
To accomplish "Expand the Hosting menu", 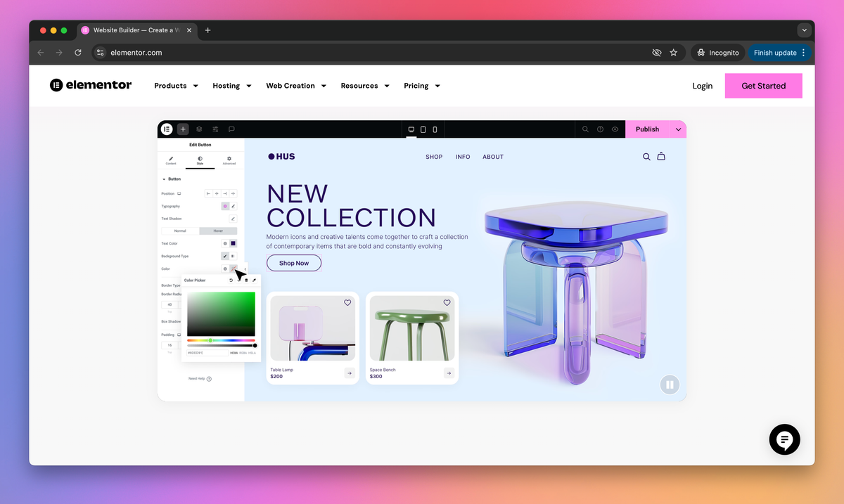I will (231, 86).
